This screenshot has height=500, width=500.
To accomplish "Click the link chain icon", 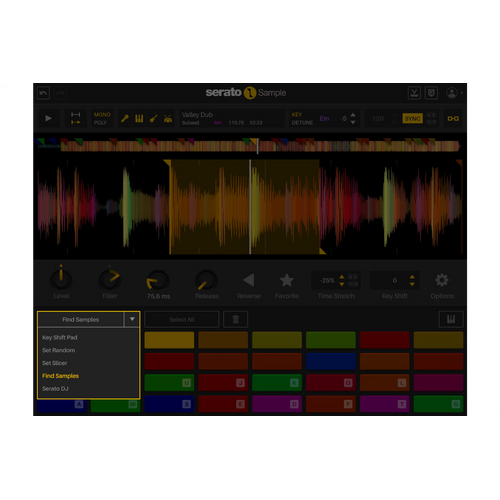I will [453, 118].
